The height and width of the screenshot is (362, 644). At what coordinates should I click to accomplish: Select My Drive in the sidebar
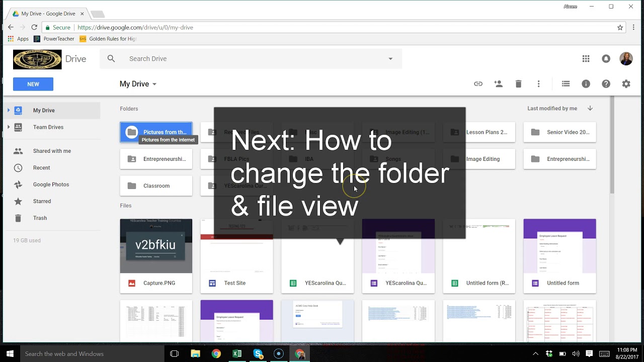(x=52, y=110)
